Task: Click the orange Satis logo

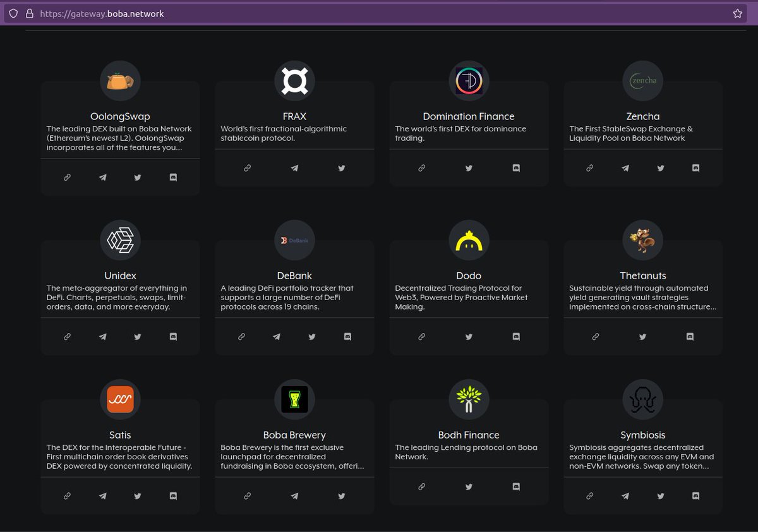Action: click(120, 399)
